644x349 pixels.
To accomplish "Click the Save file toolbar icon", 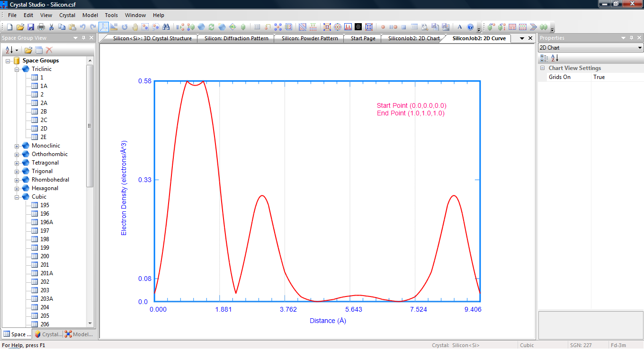I will (x=31, y=27).
